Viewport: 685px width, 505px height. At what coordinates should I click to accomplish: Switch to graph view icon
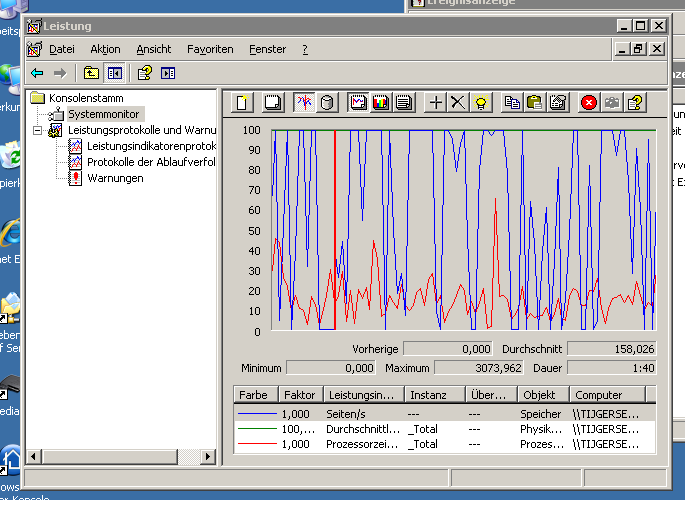358,103
